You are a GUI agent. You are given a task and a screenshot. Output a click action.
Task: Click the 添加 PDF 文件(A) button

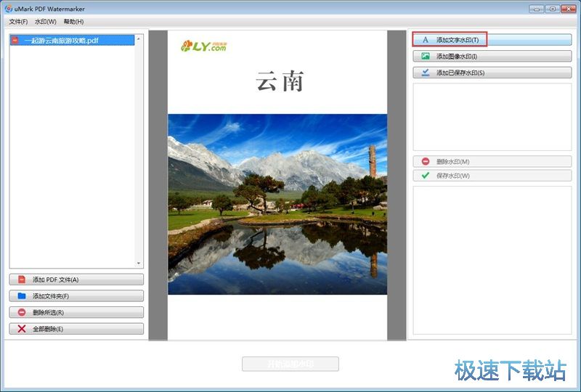coord(76,279)
